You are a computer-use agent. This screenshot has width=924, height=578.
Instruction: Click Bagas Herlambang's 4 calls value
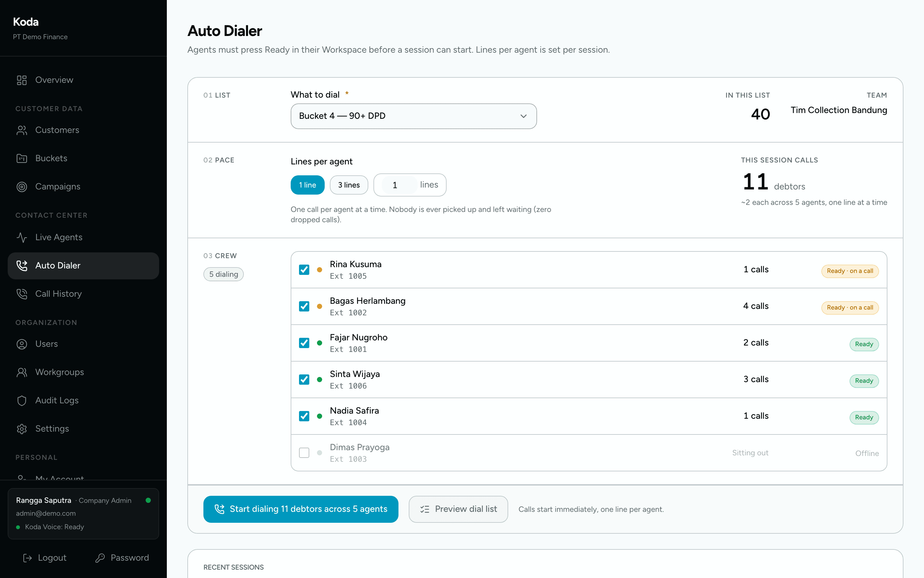click(756, 306)
